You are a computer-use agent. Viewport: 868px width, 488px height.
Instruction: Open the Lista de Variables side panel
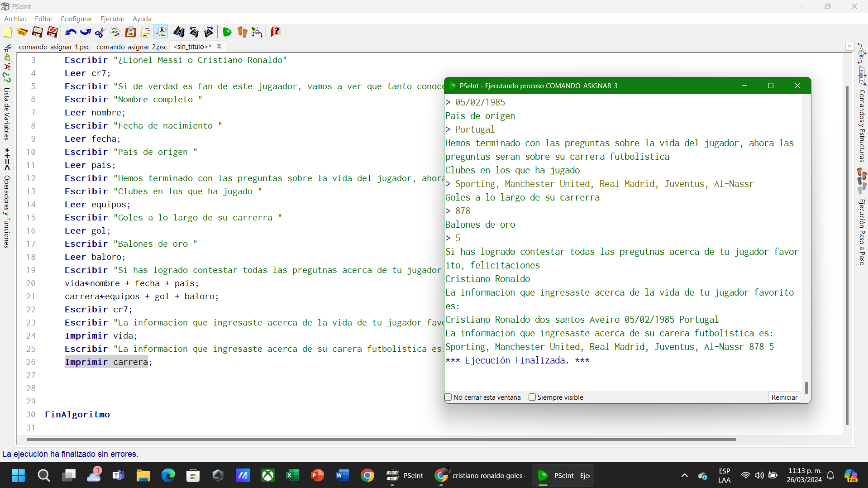point(7,113)
